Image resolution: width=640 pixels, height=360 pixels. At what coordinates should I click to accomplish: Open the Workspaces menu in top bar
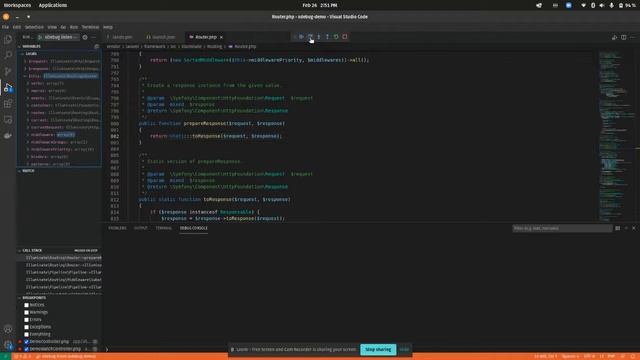click(17, 5)
